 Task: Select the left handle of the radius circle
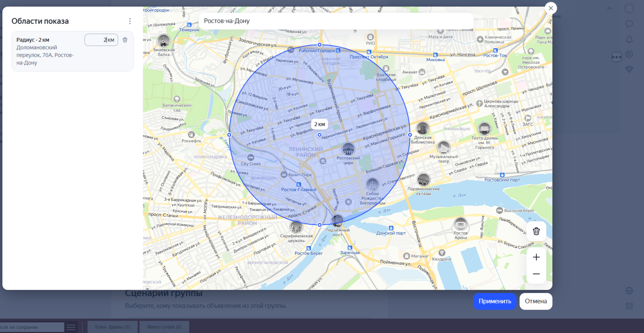(229, 135)
